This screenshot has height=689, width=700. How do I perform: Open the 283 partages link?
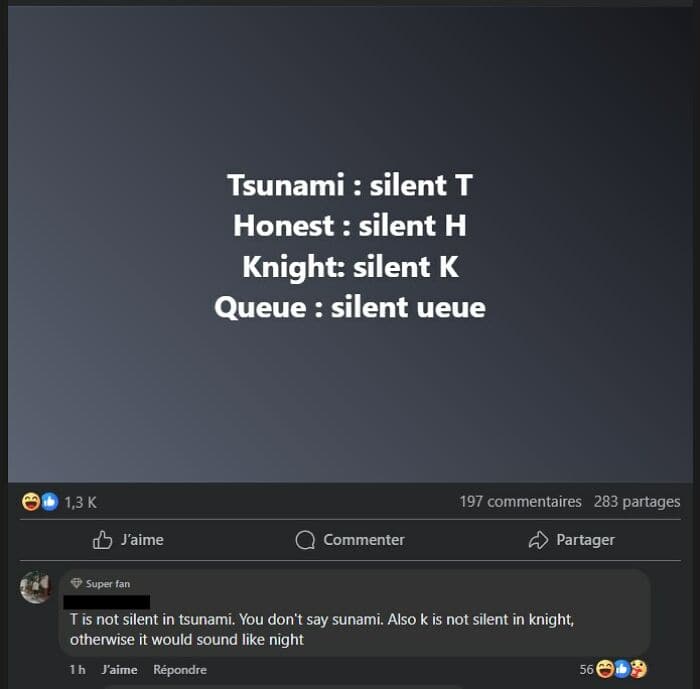coord(637,501)
